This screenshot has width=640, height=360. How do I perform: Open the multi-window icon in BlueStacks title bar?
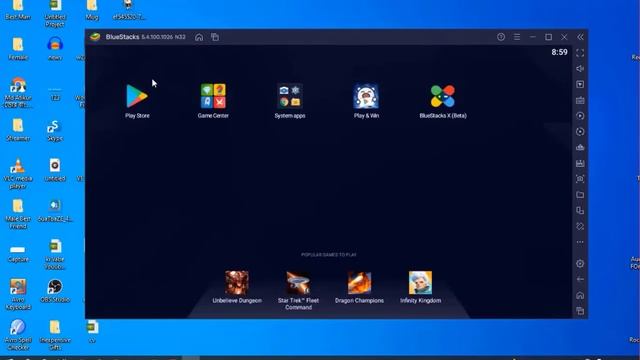click(x=215, y=37)
